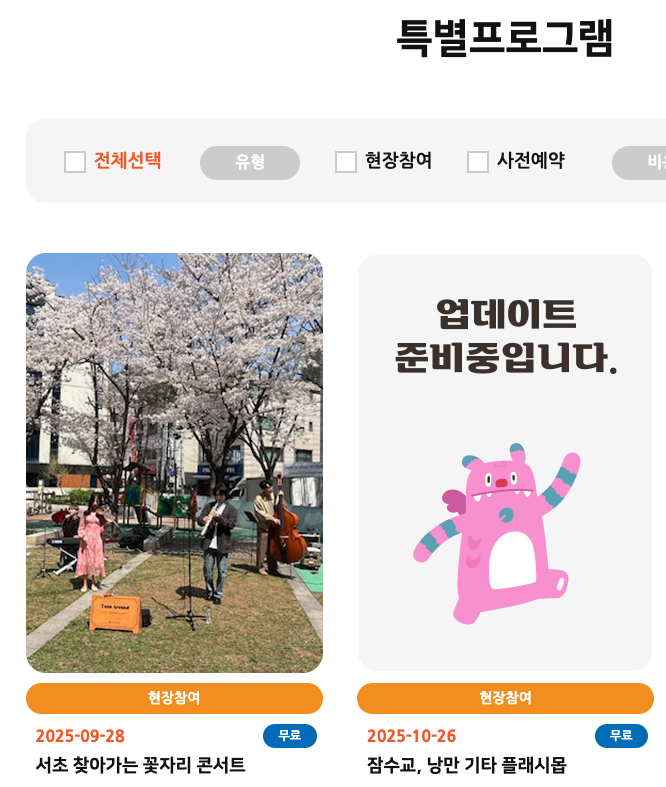Image resolution: width=666 pixels, height=787 pixels.
Task: Click the 특별프로그램 page heading
Action: pos(505,38)
